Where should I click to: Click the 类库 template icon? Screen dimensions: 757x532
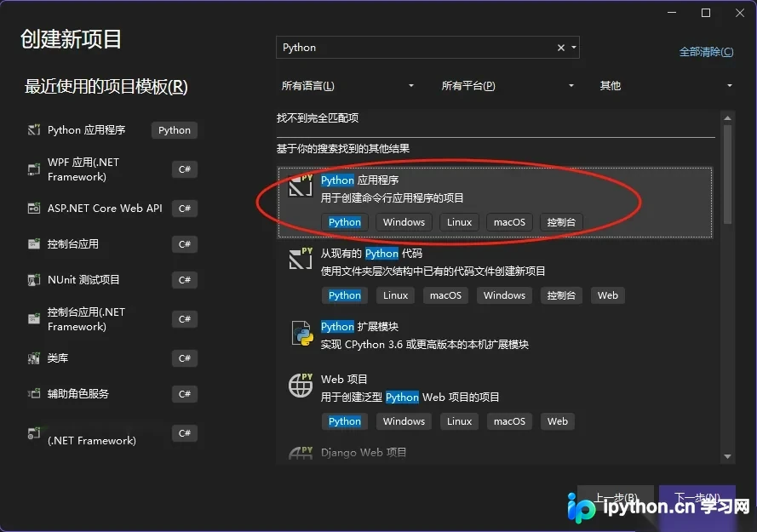coord(34,358)
